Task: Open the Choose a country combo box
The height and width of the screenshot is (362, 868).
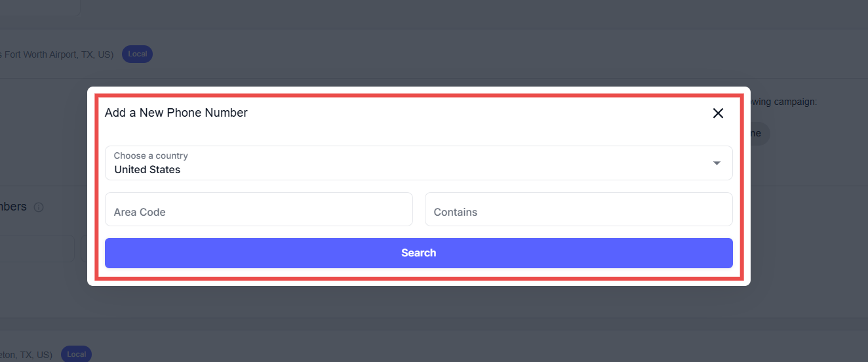Action: pyautogui.click(x=418, y=163)
